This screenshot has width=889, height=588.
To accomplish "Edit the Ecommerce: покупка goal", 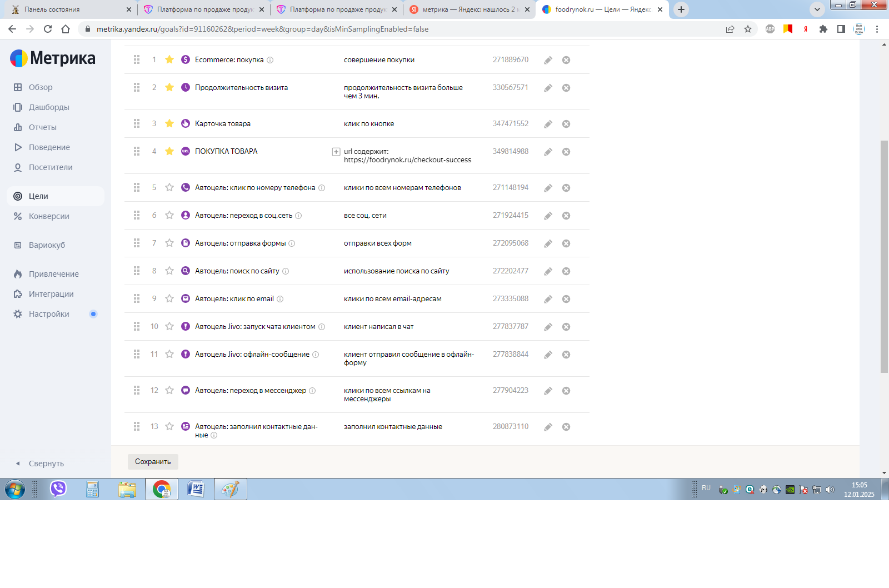I will (x=548, y=60).
